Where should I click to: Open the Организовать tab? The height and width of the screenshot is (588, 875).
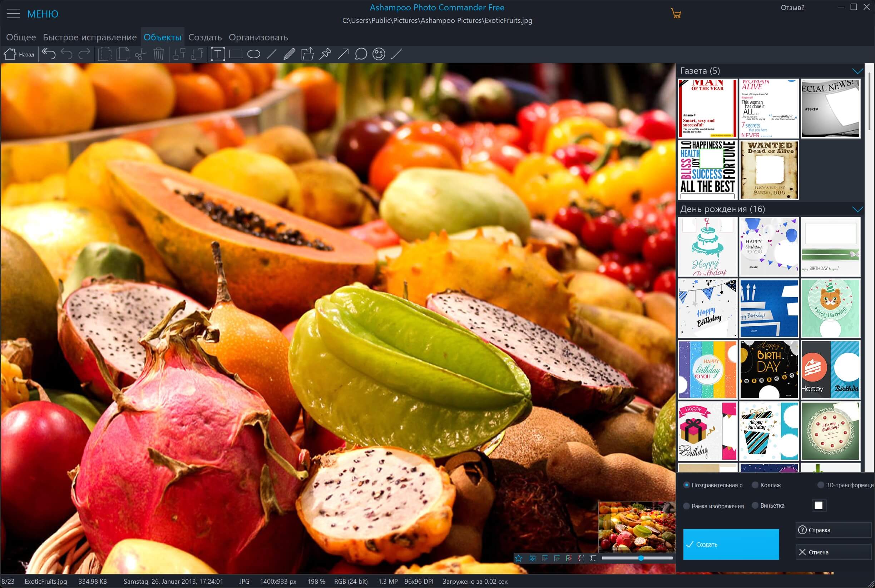[x=258, y=38]
